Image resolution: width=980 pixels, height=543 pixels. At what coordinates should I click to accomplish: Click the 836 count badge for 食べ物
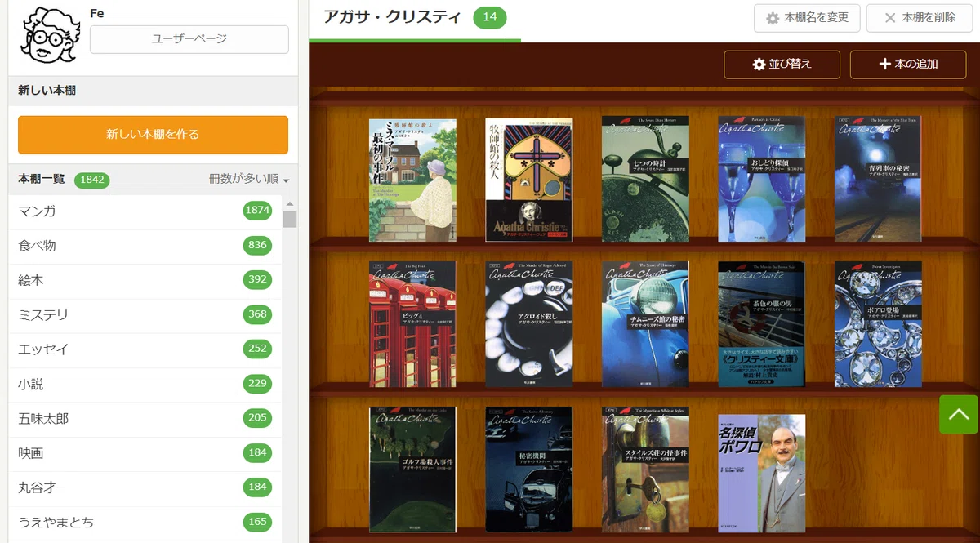pos(257,245)
